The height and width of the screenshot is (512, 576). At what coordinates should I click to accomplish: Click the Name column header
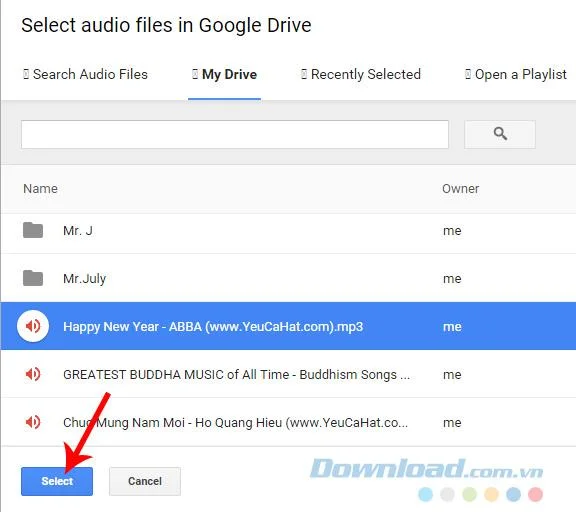tap(40, 189)
